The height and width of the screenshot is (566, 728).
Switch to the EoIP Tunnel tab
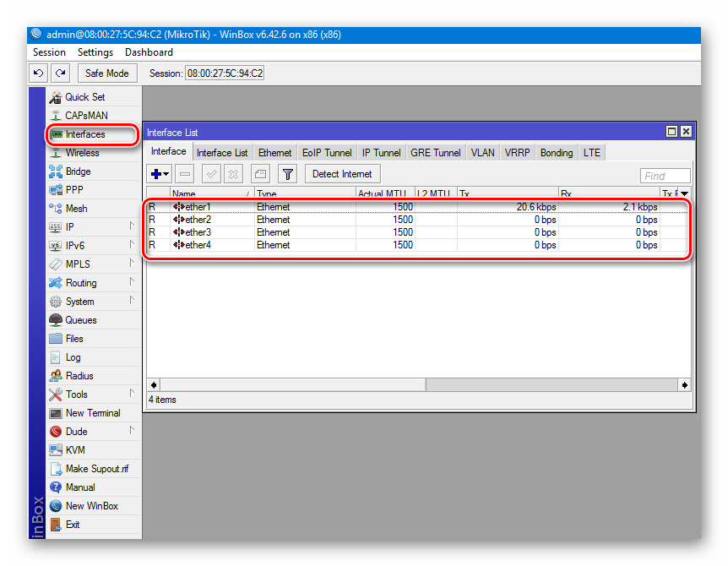[327, 153]
